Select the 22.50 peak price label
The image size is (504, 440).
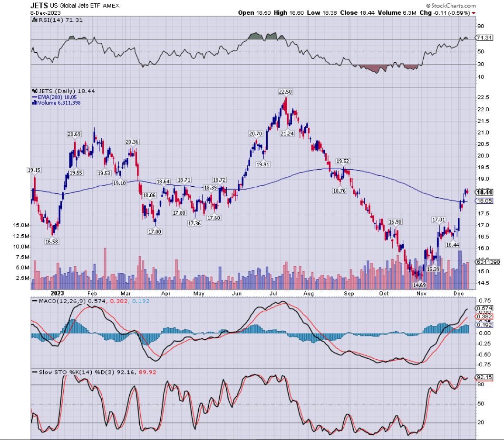tap(285, 91)
